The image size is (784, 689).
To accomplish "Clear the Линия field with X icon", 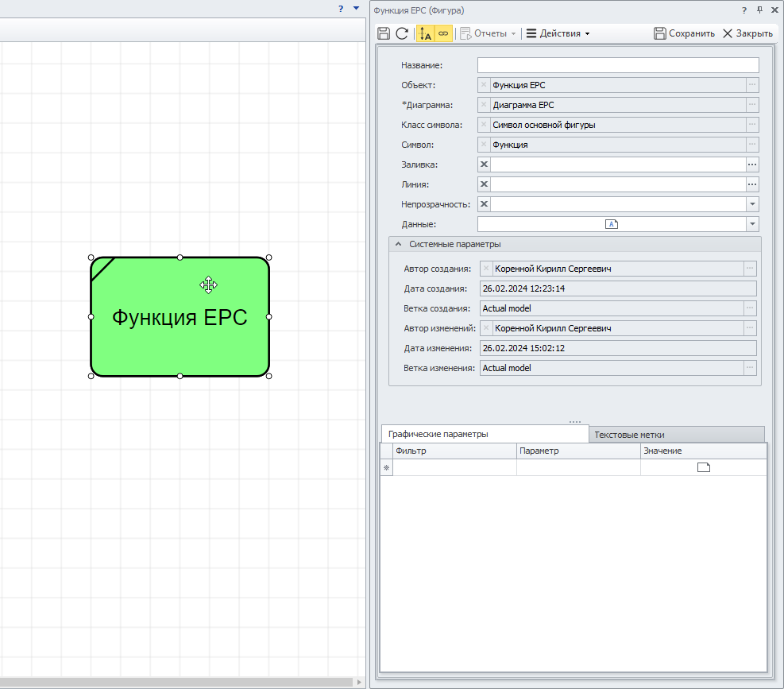I will 484,184.
